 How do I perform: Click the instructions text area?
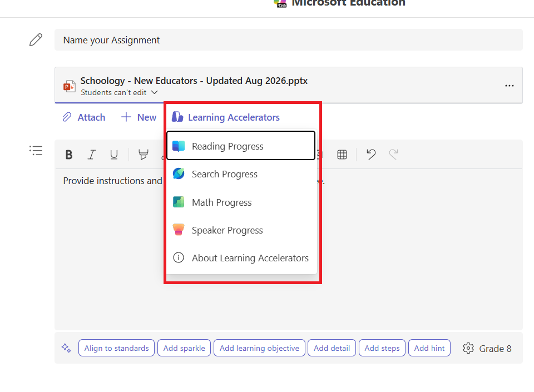point(289,249)
